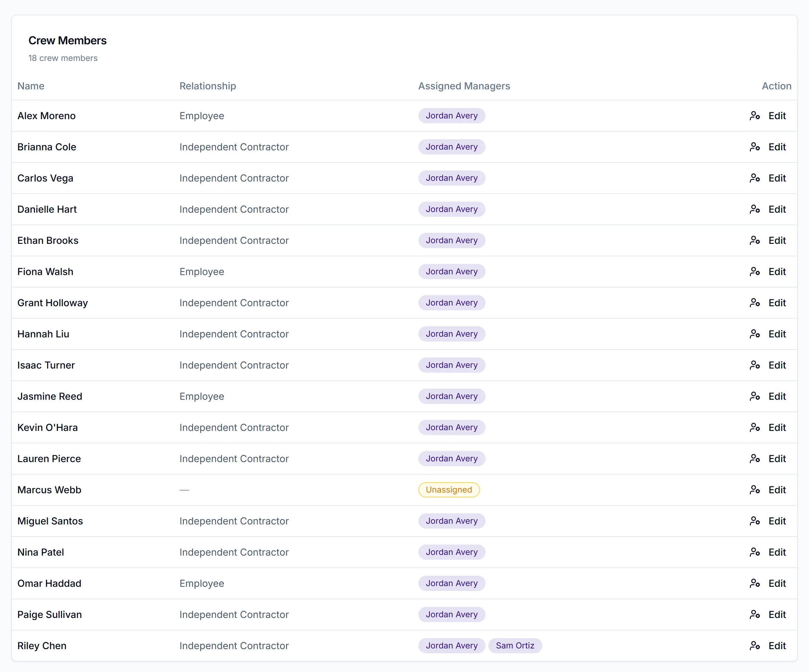Click the Sam Ortiz manager badge
Screen dimensions: 809x672
click(515, 646)
